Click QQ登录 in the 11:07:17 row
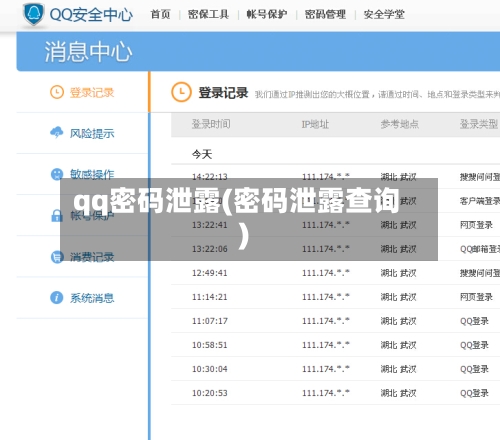 coord(474,321)
